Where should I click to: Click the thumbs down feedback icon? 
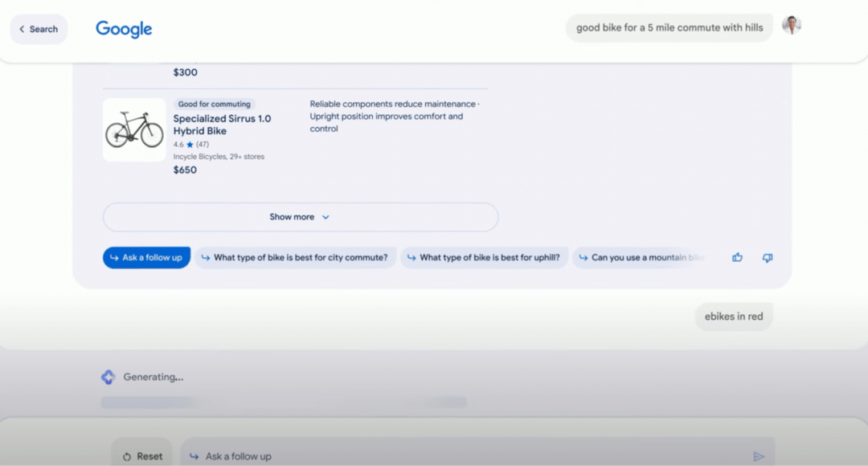(767, 258)
